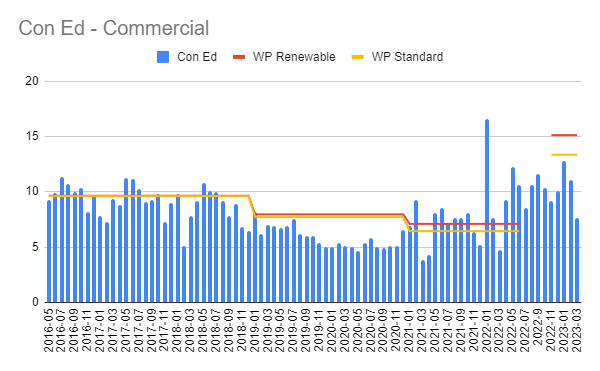Click the x-axis label 2017-11

(164, 330)
